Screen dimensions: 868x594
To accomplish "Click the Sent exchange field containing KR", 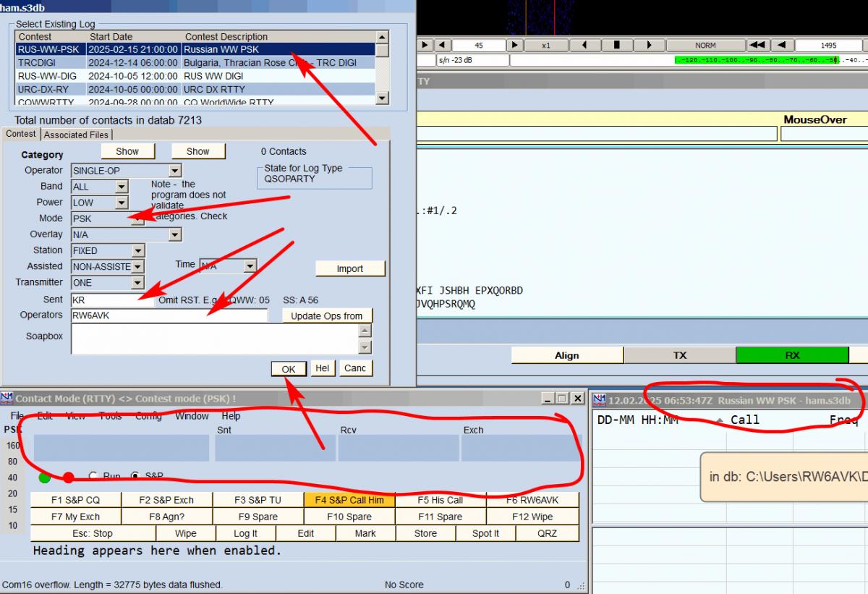I will click(112, 300).
